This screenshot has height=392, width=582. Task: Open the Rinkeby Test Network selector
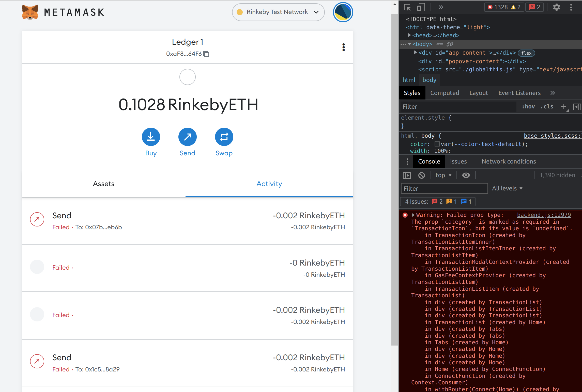278,12
